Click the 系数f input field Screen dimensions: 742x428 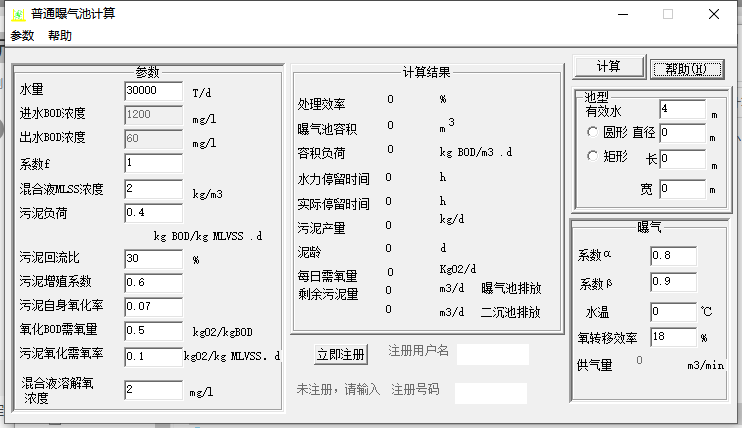click(153, 162)
